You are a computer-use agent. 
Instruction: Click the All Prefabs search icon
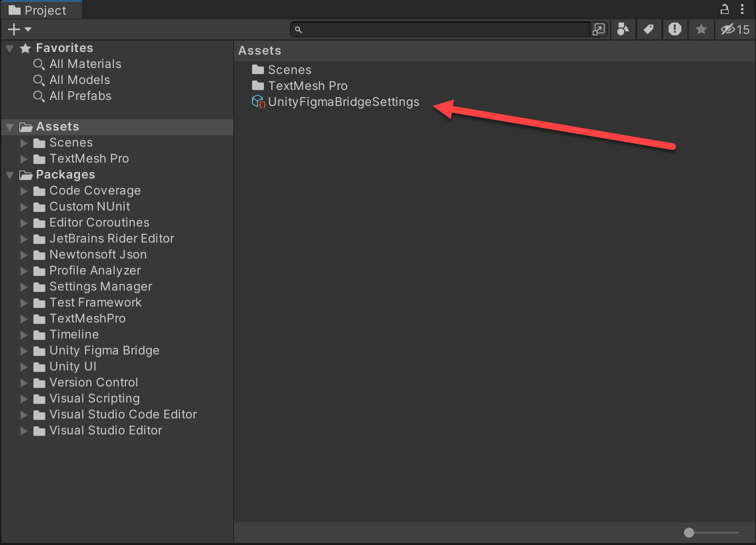click(39, 97)
